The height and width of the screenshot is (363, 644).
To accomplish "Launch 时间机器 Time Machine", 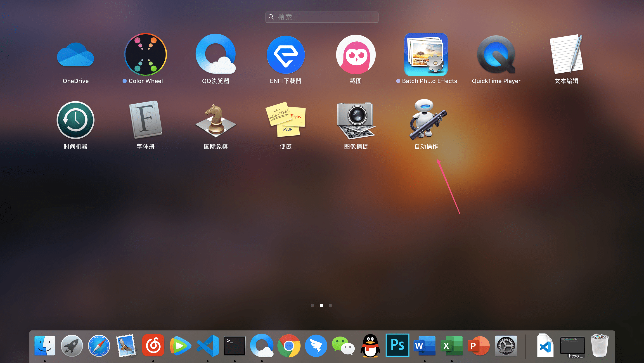I will coord(76,120).
